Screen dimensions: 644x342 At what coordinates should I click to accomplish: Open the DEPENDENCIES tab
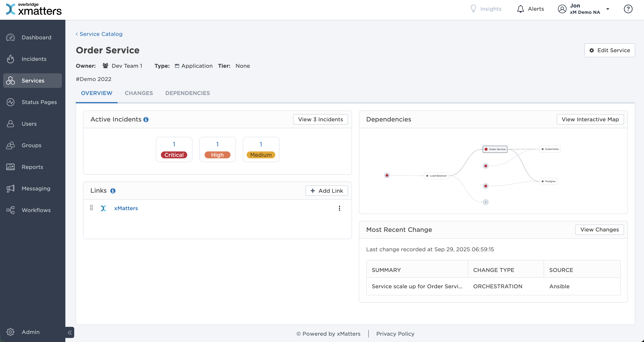coord(187,93)
